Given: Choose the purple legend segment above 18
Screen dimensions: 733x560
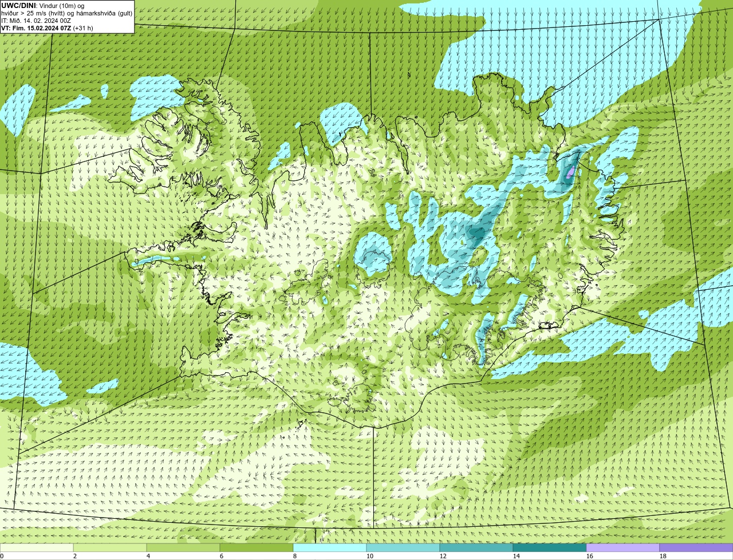Looking at the screenshot, I should pos(696,548).
